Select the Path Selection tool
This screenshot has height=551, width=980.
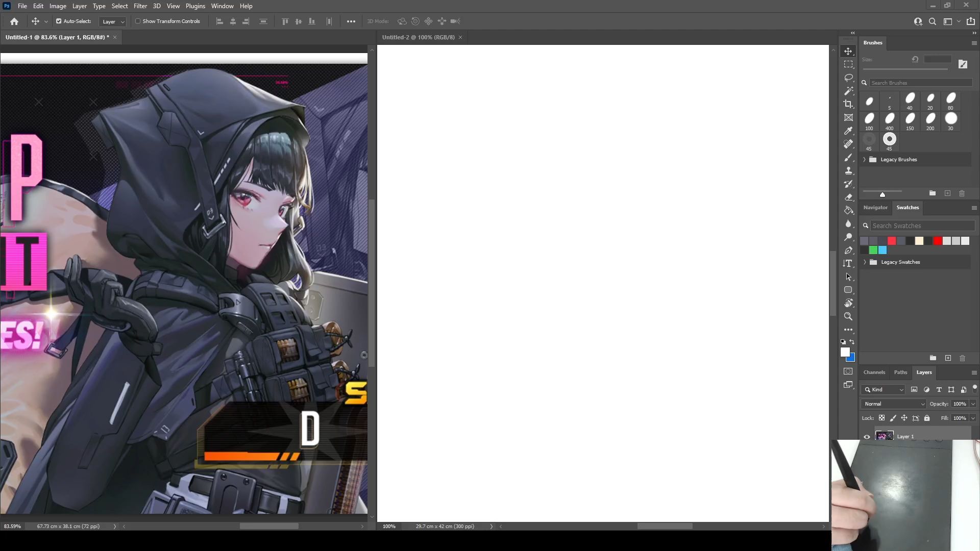[848, 277]
